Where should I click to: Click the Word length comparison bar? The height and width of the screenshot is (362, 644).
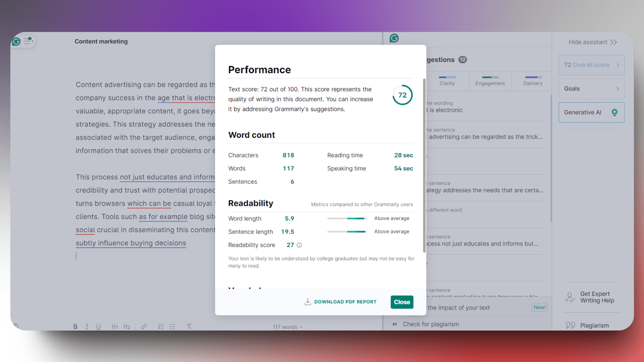point(347,218)
